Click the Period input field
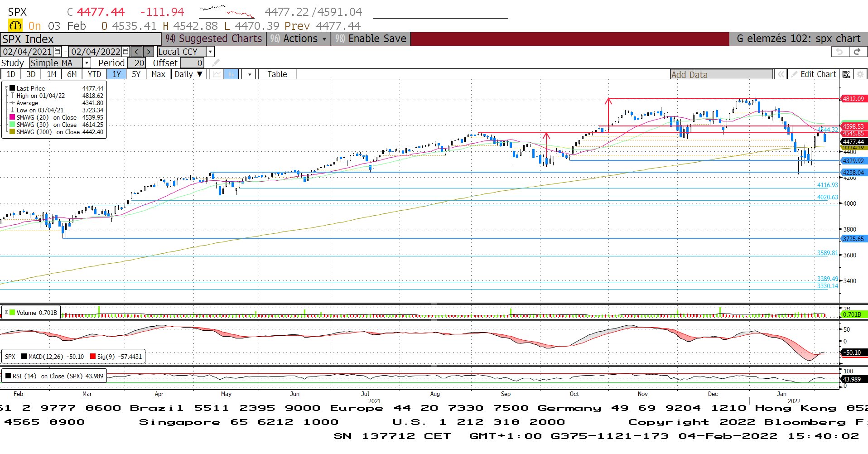 [136, 63]
